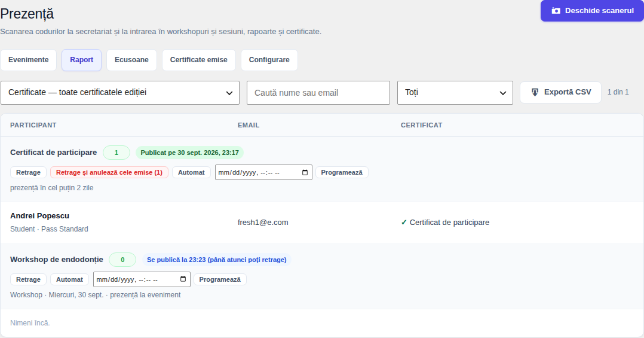Open the Toți filter dropdown
644x338 pixels.
(455, 93)
